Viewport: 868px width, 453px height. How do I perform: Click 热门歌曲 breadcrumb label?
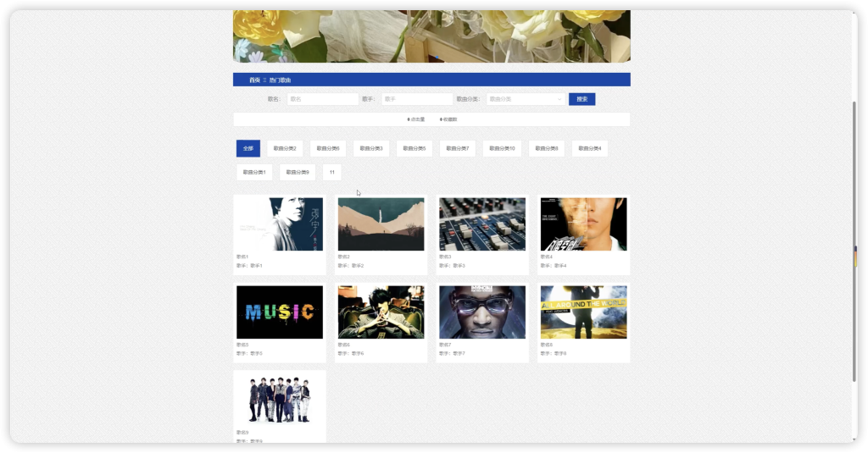tap(280, 80)
